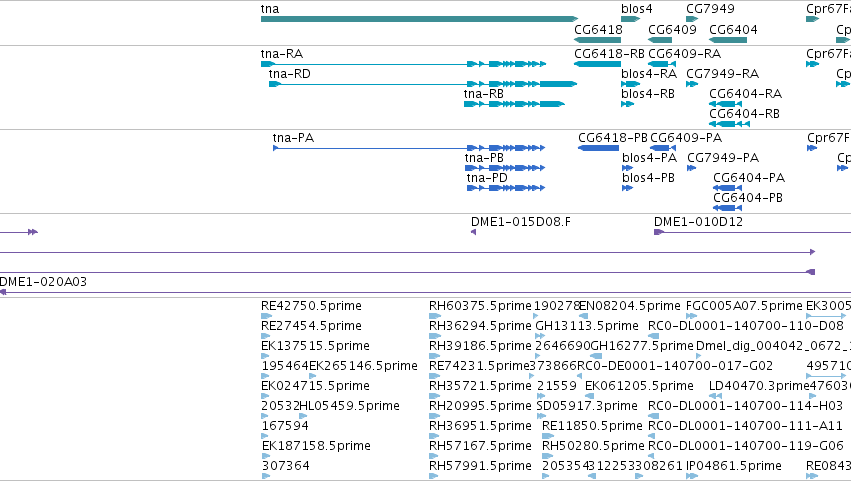Click the CG6404-RB transcript label
851x481 pixels.
744,114
